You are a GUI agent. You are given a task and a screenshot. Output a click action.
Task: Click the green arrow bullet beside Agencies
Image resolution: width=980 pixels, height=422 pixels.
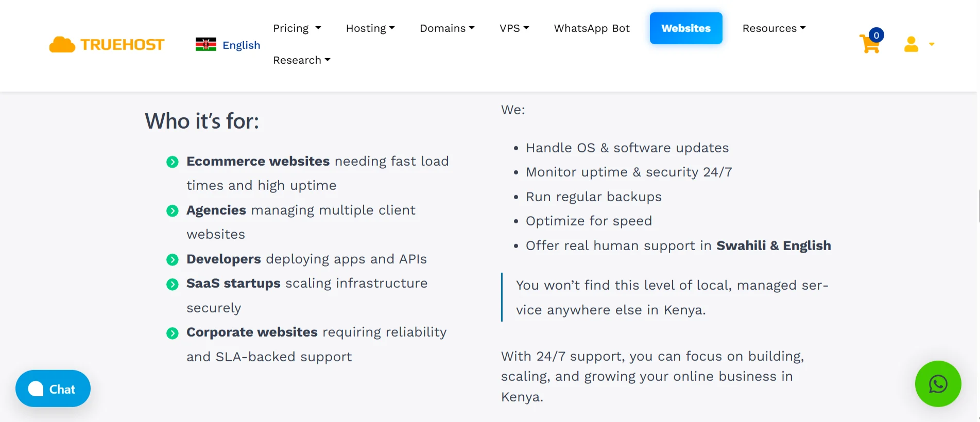pos(173,211)
